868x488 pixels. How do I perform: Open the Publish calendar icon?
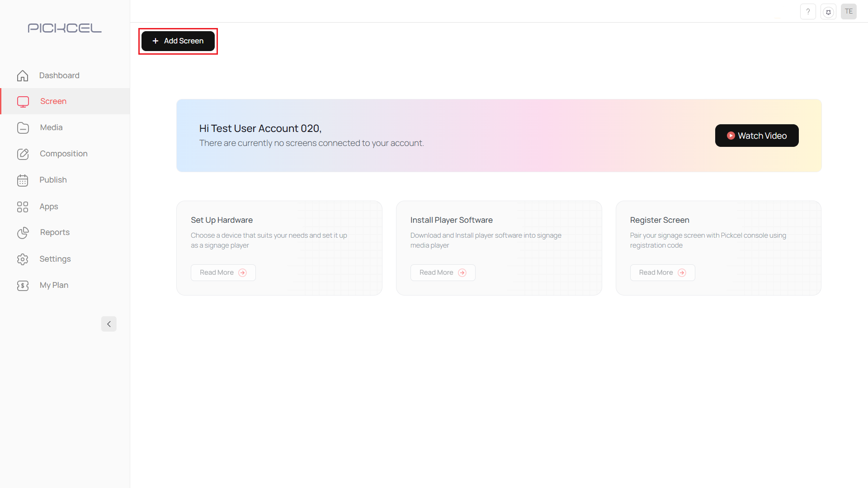pos(23,180)
